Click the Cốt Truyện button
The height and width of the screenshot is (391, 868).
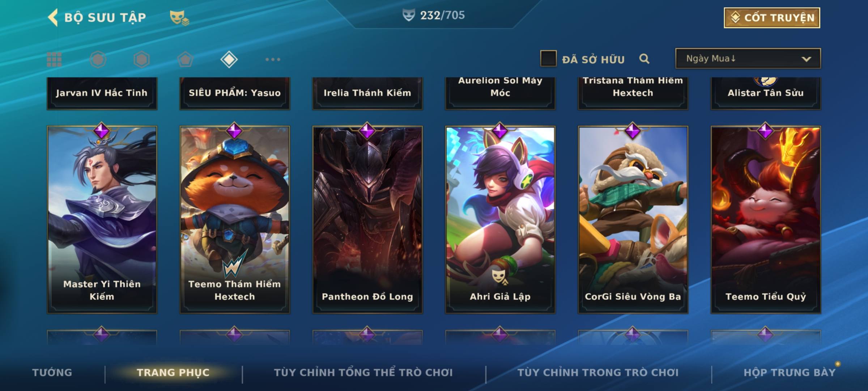(x=772, y=18)
